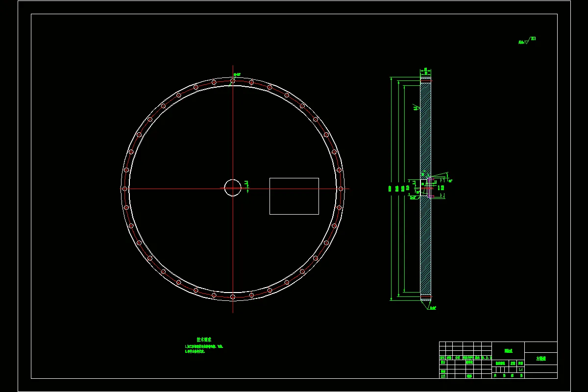Select the rectangle right of center hole

(x=294, y=196)
